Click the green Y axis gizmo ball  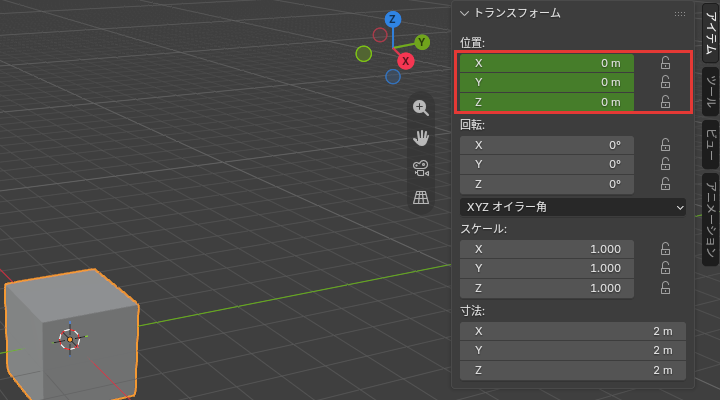[422, 42]
